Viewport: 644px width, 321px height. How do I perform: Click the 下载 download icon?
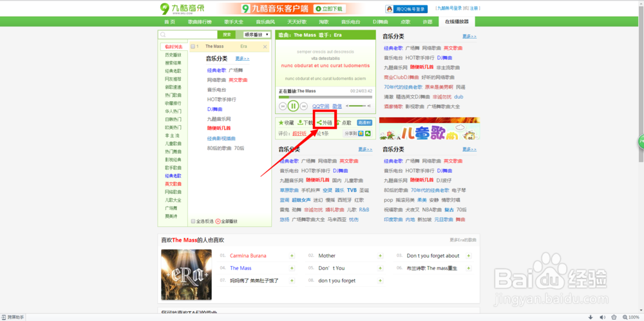(x=300, y=122)
